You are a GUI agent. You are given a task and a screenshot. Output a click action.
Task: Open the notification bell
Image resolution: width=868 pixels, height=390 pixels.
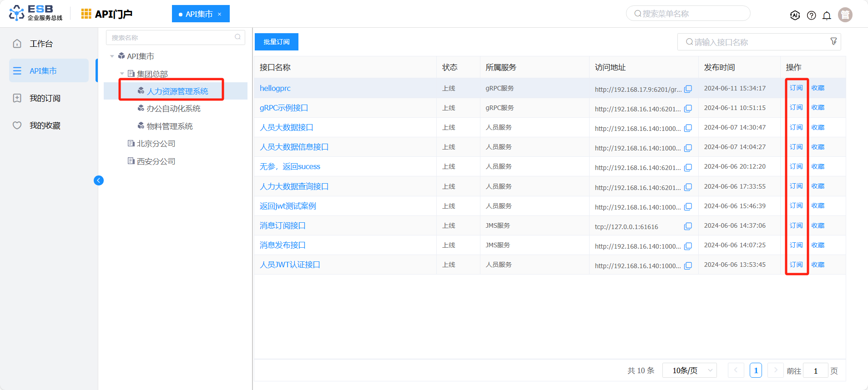(827, 15)
